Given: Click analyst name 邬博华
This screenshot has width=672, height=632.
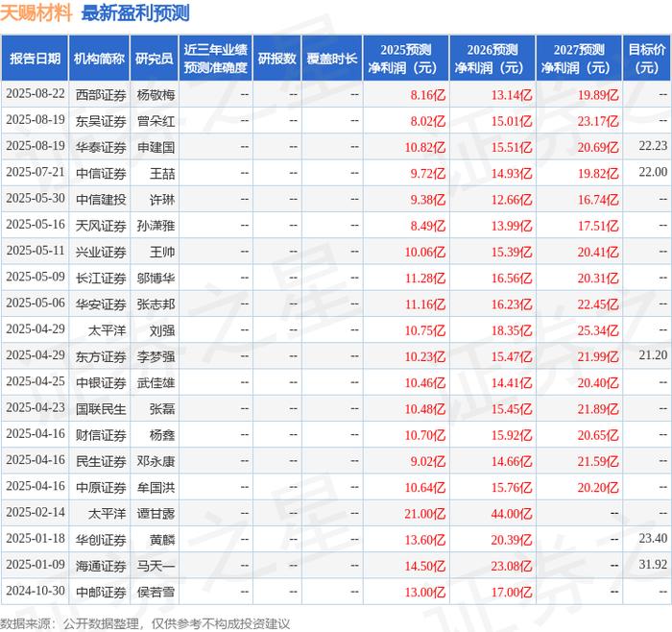Looking at the screenshot, I should click(156, 278).
